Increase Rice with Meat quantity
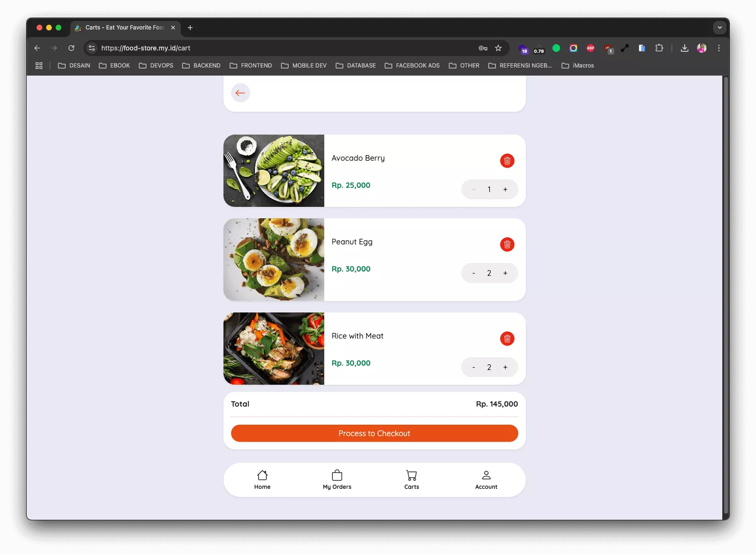756x555 pixels. [505, 367]
